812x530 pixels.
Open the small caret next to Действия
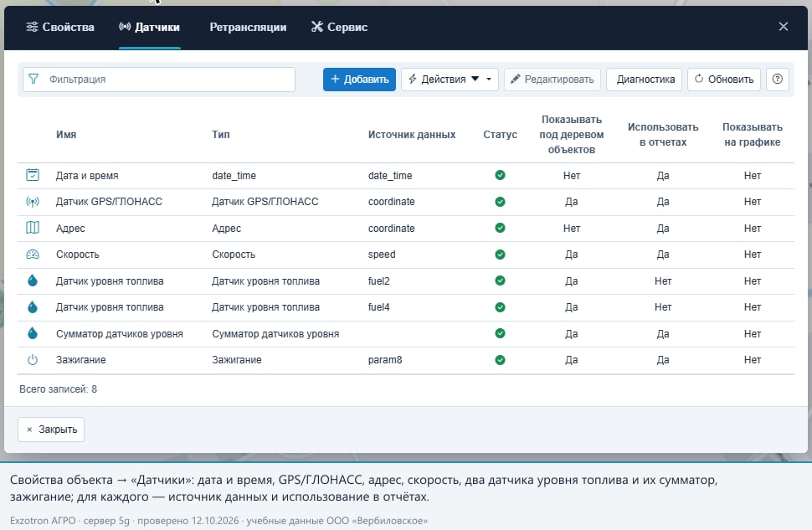click(488, 80)
